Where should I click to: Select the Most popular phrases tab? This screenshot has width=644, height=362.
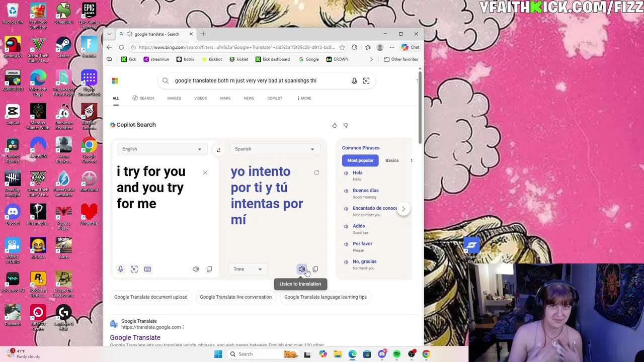(360, 160)
